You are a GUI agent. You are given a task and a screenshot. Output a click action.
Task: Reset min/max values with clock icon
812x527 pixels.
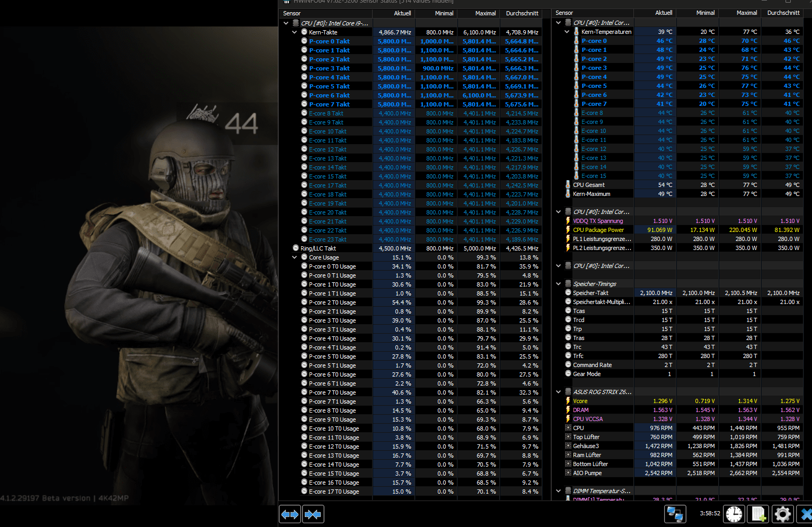[735, 514]
